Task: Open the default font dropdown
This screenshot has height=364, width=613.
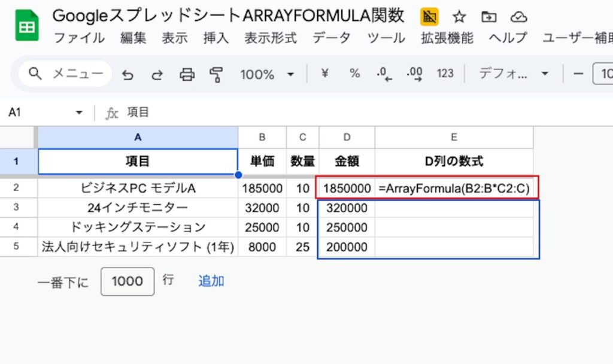Action: 514,74
